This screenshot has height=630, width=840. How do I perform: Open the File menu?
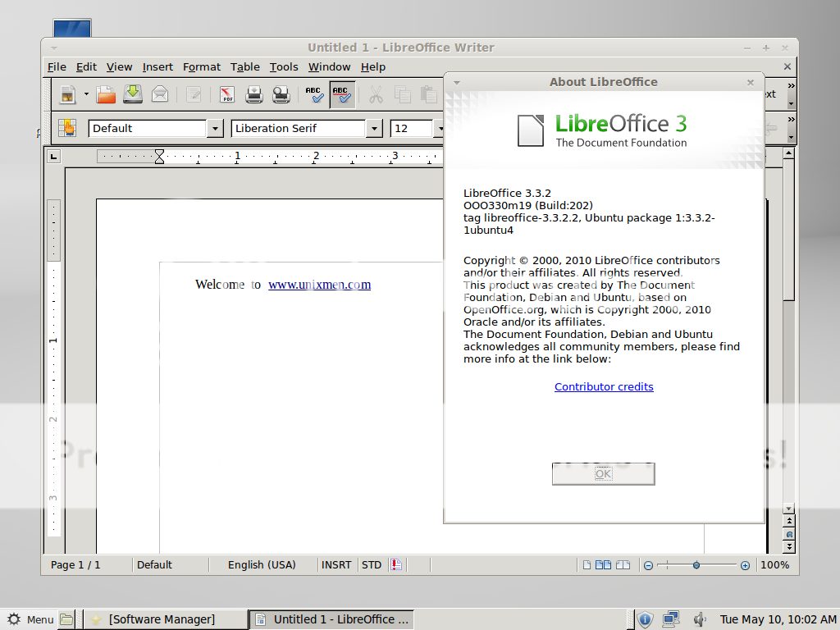pos(57,67)
